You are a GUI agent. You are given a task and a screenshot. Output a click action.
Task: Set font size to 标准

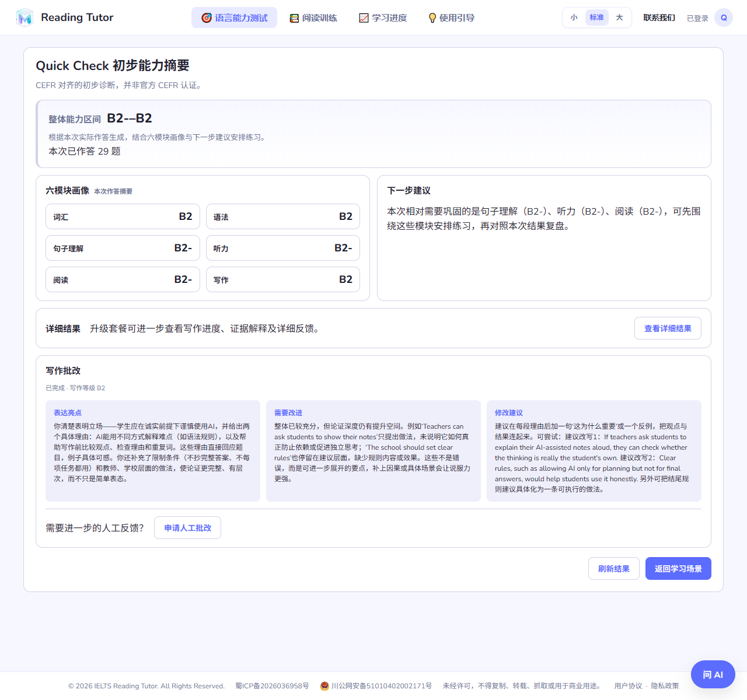(x=597, y=17)
